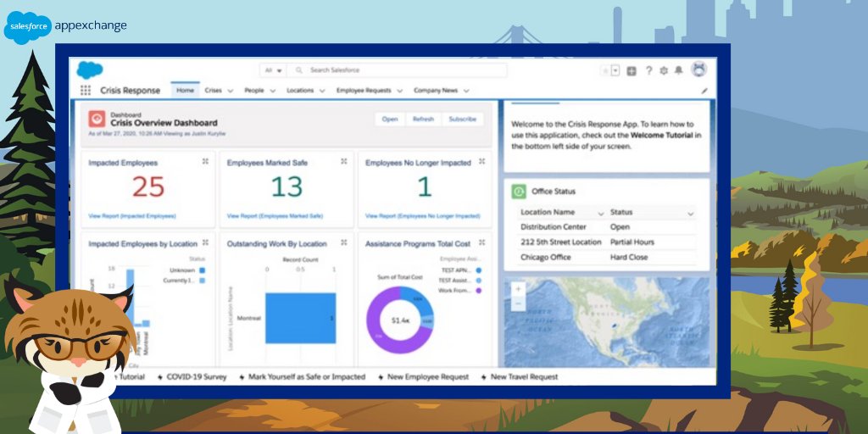Click the Crisis Overview Dashboard red icon
The width and height of the screenshot is (868, 434).
pyautogui.click(x=97, y=119)
